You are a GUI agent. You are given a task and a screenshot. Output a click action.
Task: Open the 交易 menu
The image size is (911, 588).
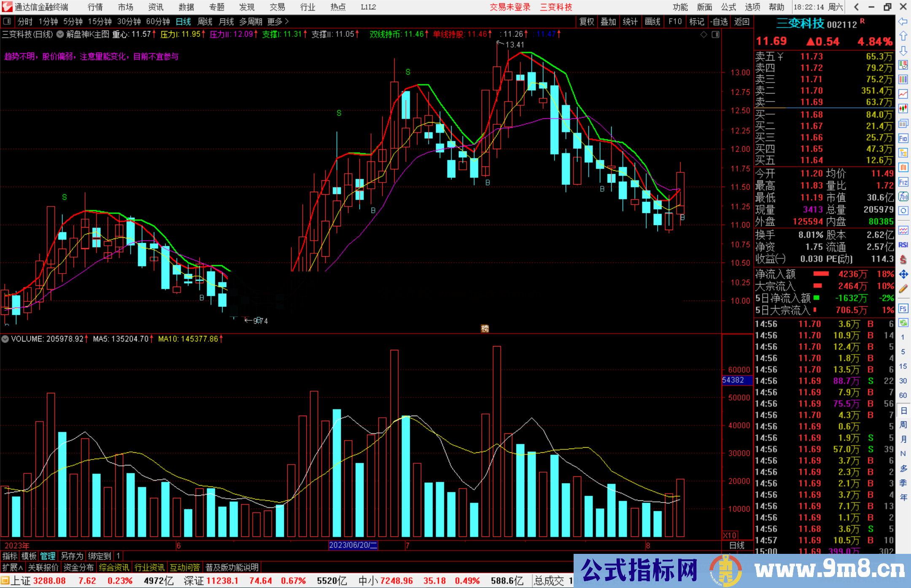(x=277, y=7)
